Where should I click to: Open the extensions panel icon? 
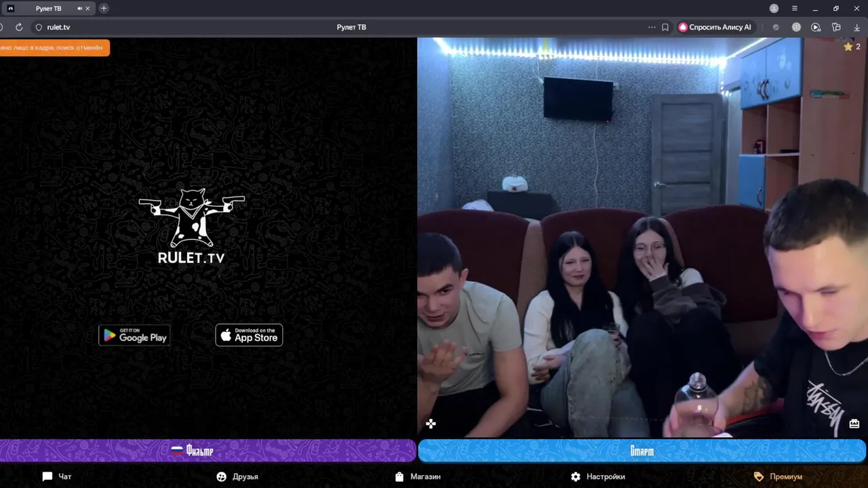(x=836, y=27)
